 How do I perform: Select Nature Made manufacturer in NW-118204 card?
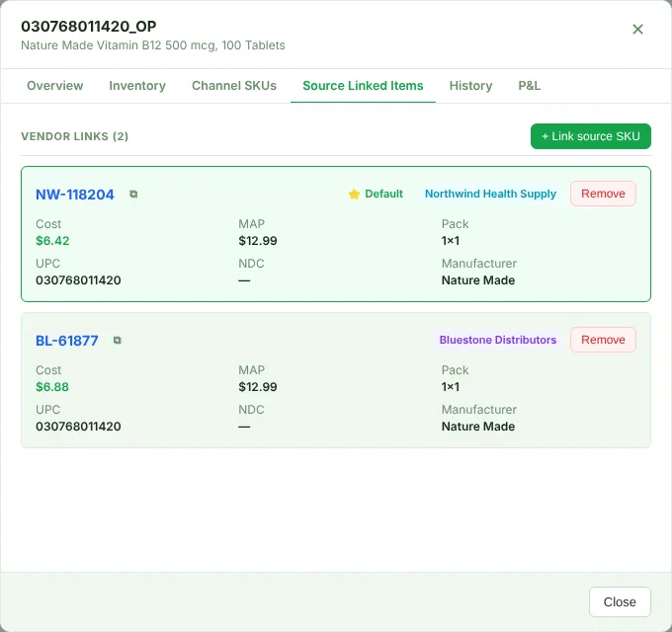pyautogui.click(x=478, y=280)
